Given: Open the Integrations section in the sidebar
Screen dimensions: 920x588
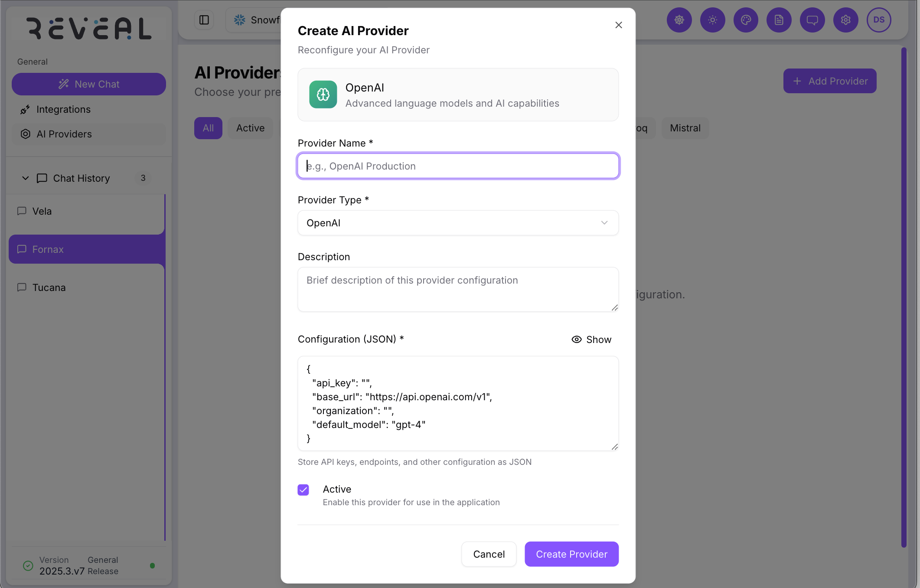Looking at the screenshot, I should (63, 109).
